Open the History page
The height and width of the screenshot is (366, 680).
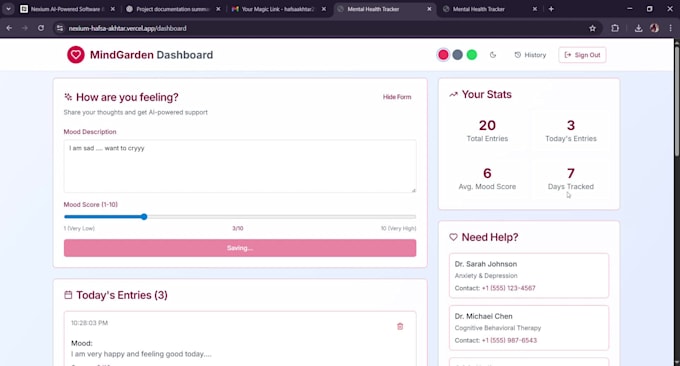click(530, 55)
